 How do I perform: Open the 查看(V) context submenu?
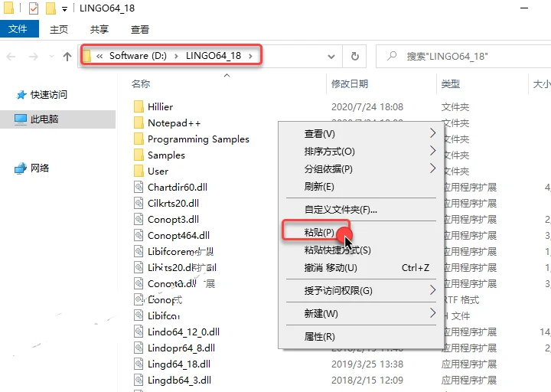[361, 133]
